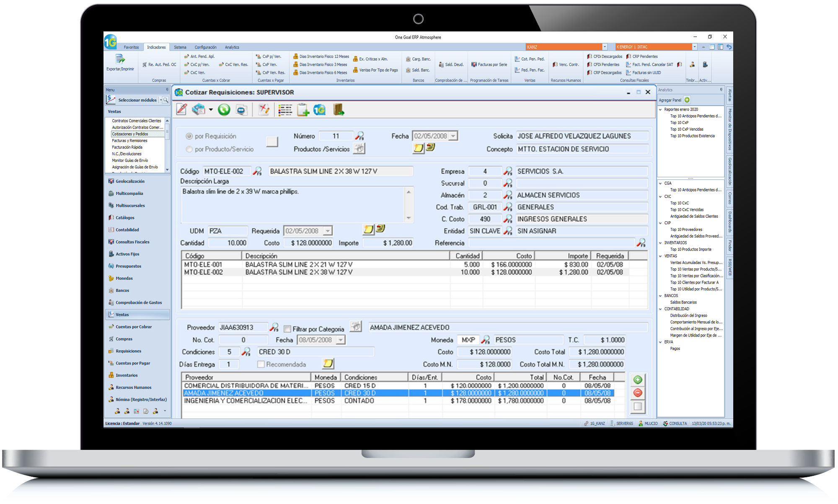
Task: Click the Días Entrega input field
Action: tap(228, 364)
